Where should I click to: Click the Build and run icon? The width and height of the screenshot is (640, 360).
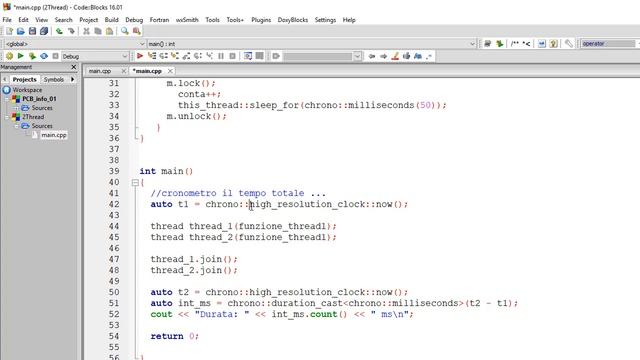pyautogui.click(x=32, y=56)
